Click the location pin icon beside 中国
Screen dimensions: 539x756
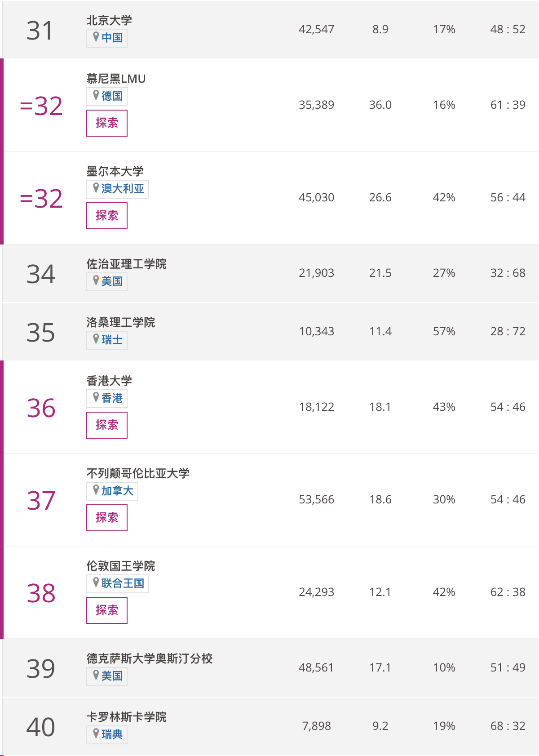click(96, 37)
